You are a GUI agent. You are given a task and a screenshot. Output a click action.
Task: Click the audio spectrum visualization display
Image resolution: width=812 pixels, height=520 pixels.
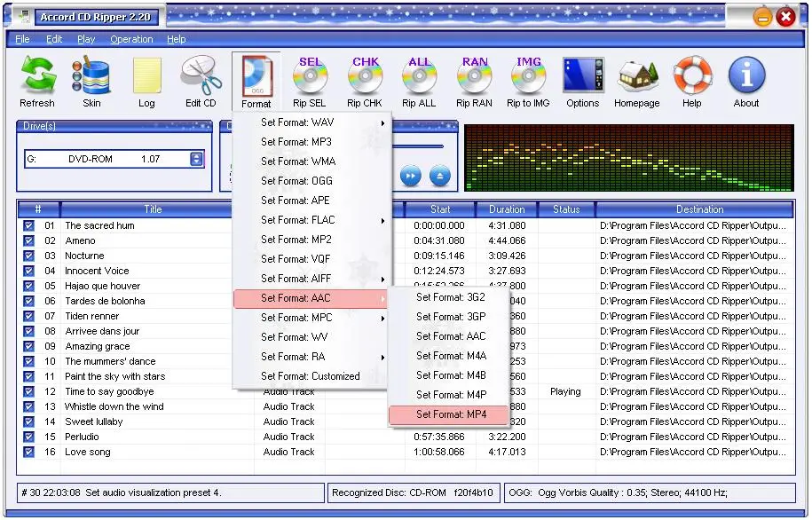[x=629, y=158]
